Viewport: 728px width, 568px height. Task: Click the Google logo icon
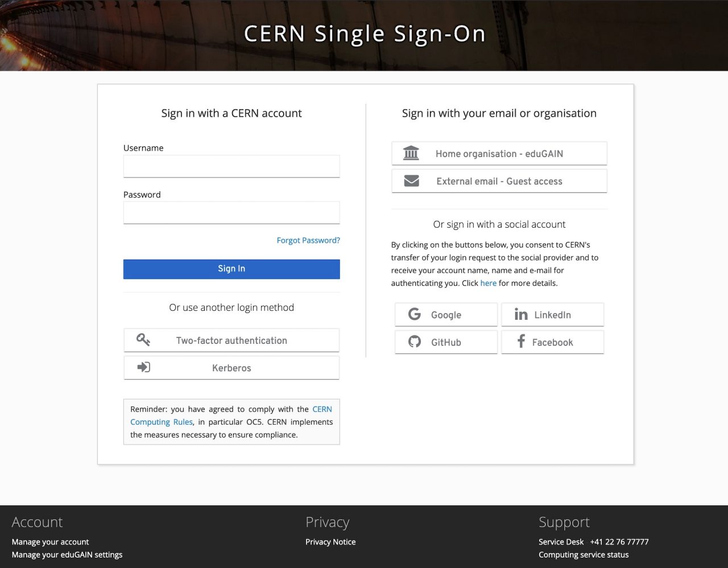tap(415, 314)
